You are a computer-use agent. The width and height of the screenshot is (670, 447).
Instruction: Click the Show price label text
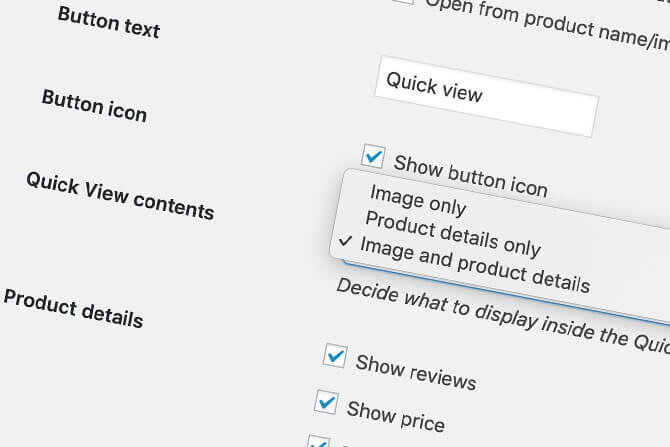pos(395,415)
